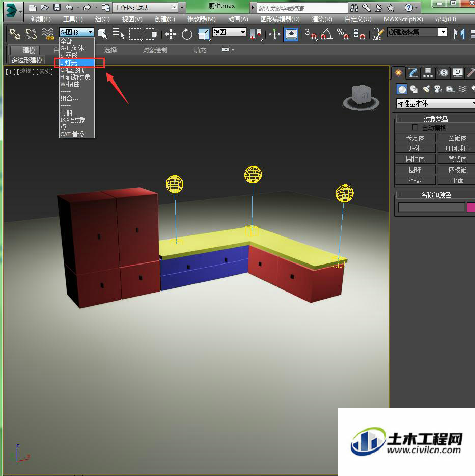475x476 pixels.
Task: Enable the 自动栅格 checkbox
Action: pyautogui.click(x=415, y=128)
